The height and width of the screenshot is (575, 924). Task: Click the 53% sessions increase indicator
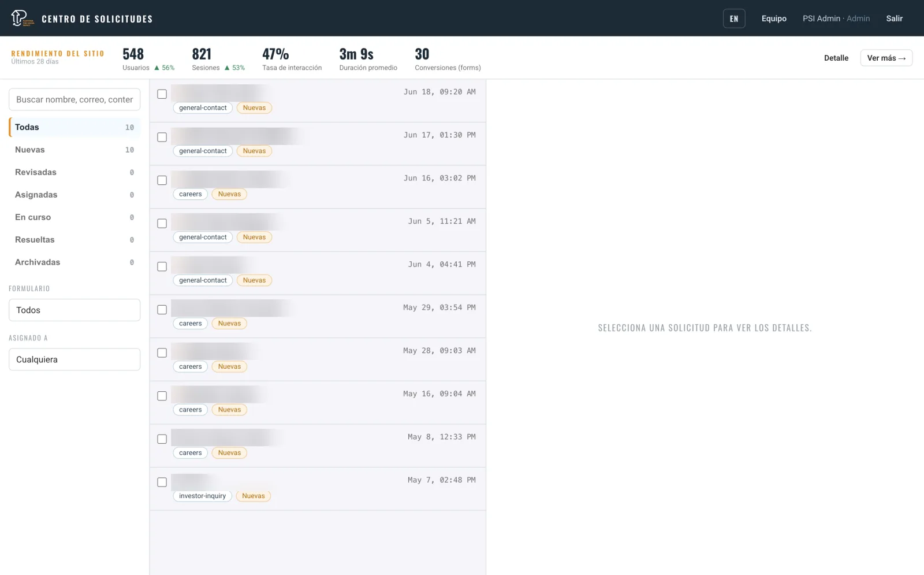[234, 68]
